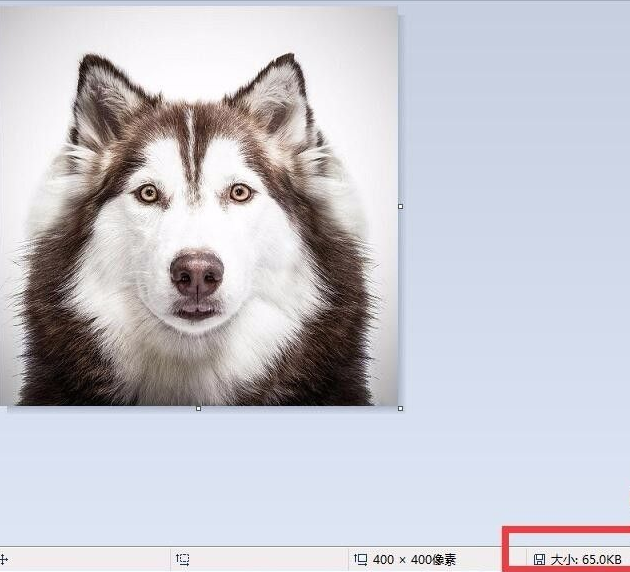This screenshot has width=630, height=572.
Task: Click the 大小: 65.0KB file size text
Action: (586, 559)
